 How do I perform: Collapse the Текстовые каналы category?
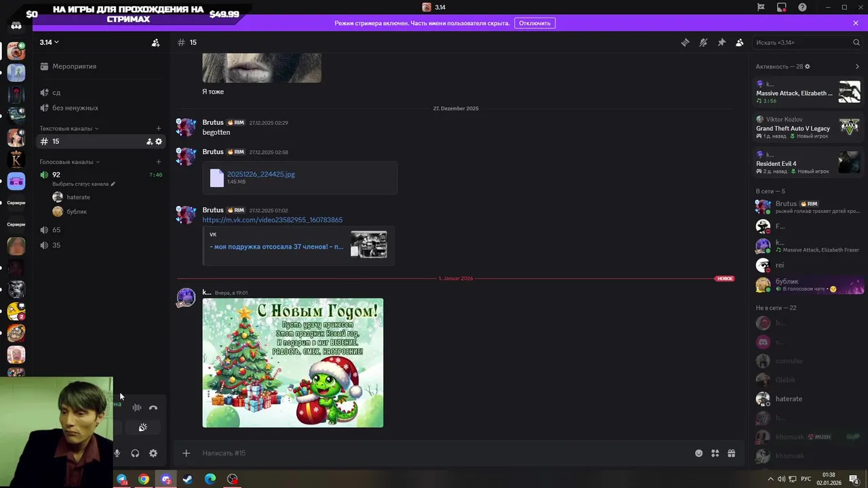click(68, 128)
